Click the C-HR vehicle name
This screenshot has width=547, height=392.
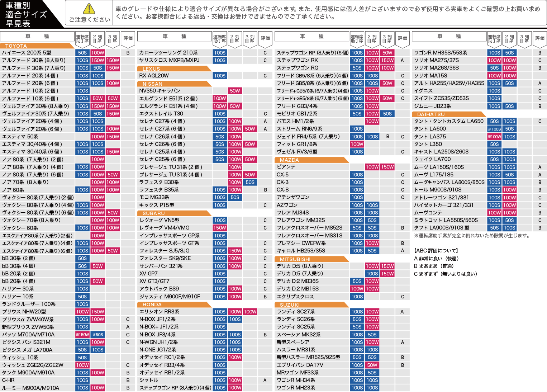[8, 380]
